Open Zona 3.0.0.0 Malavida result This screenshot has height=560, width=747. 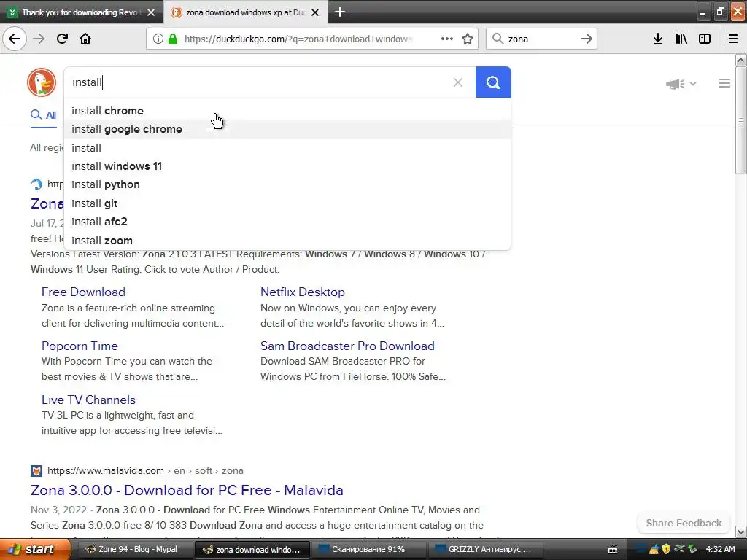point(187,490)
